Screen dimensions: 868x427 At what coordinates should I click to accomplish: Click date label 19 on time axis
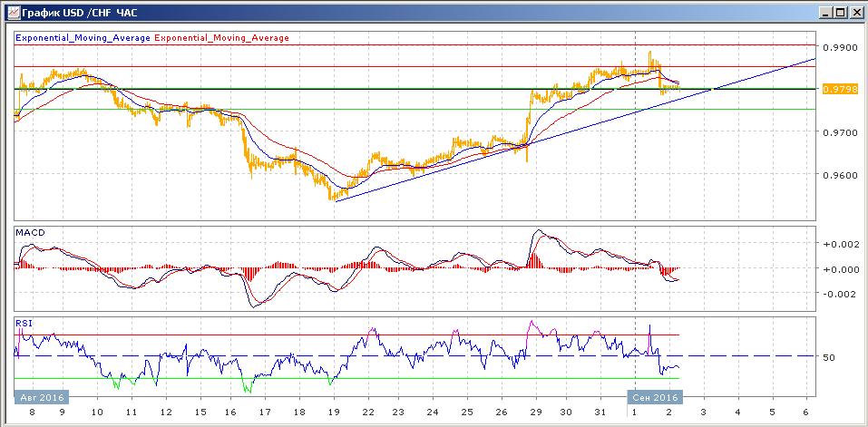coord(333,412)
